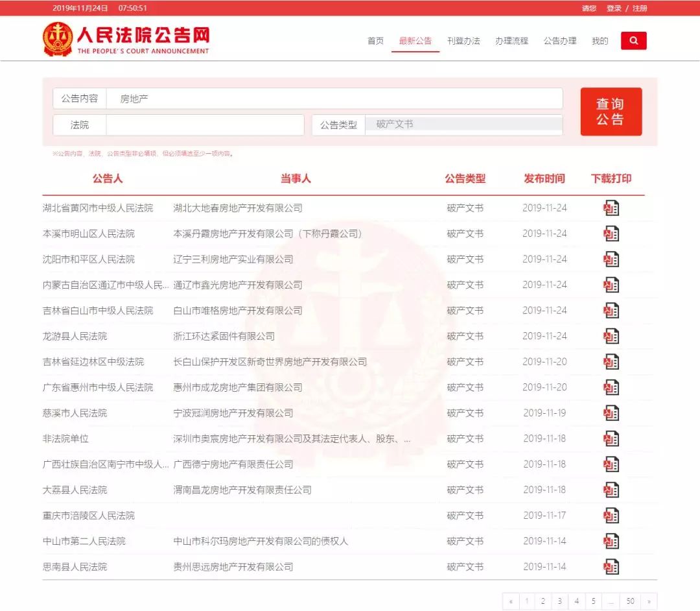Download PDF for 浙江环达紧固件有限公司 row

point(610,336)
